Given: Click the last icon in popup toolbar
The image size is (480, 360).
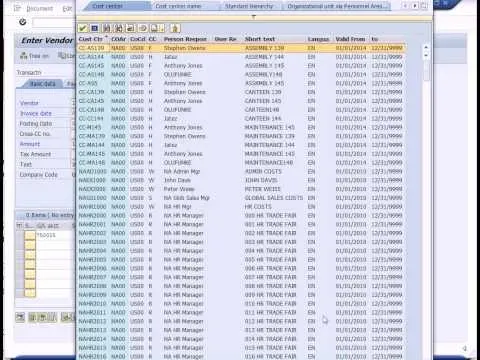Looking at the screenshot, I should click(175, 29).
